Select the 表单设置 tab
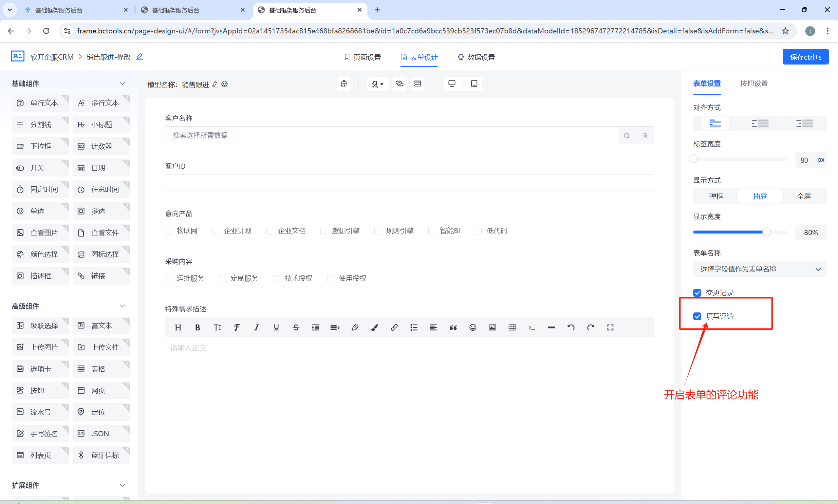Screen dimensions: 838x504 point(707,84)
